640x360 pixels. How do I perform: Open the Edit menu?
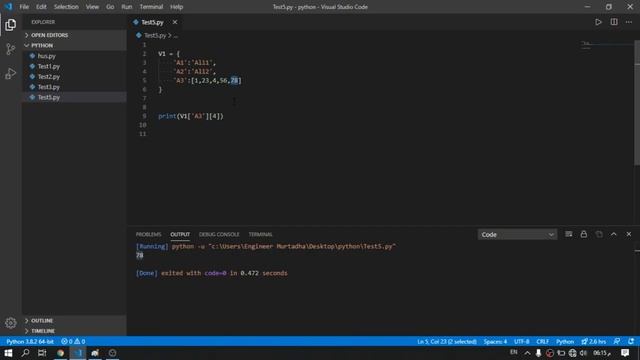[41, 7]
